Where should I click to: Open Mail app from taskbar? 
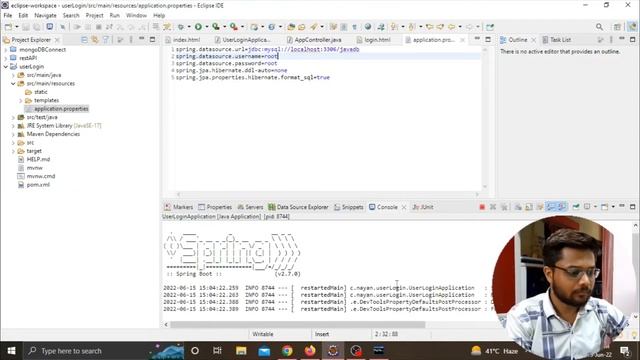coord(264,351)
